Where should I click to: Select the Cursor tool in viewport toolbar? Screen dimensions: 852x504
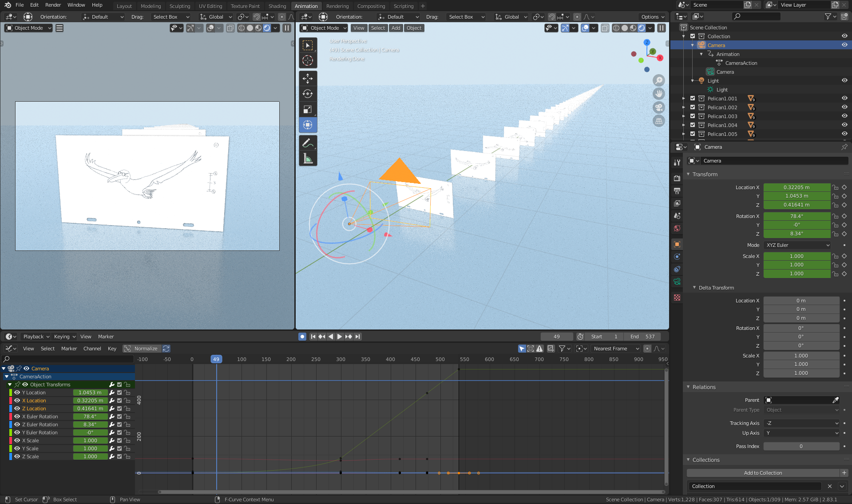(308, 60)
